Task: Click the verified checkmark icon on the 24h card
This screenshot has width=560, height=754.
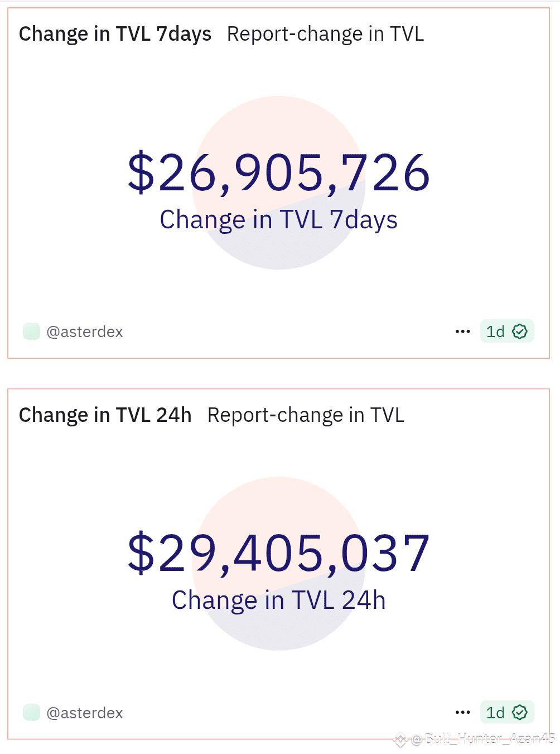Action: point(520,713)
